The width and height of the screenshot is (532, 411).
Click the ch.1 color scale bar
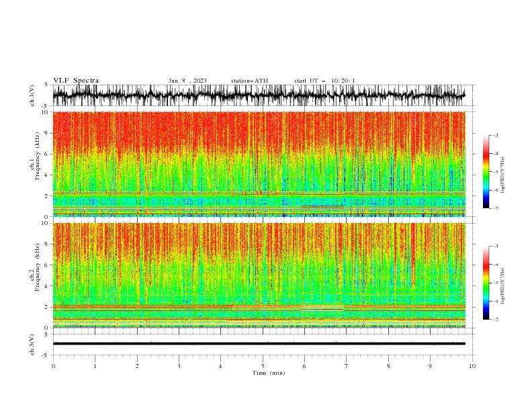coord(486,172)
